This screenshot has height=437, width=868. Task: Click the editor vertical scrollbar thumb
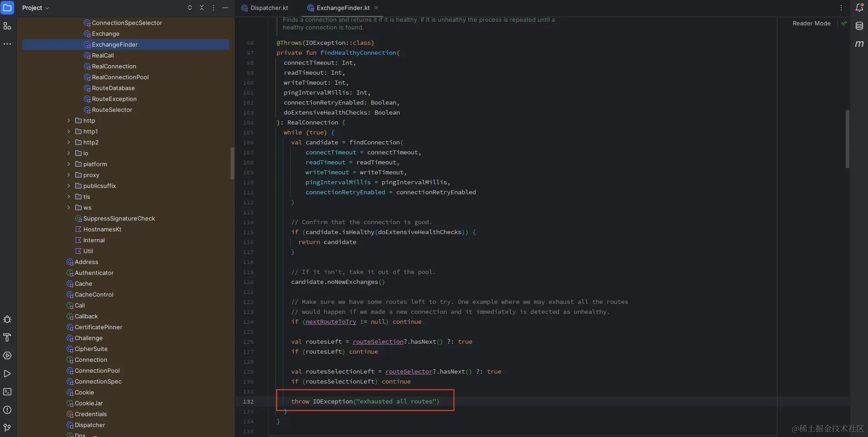coord(847,139)
